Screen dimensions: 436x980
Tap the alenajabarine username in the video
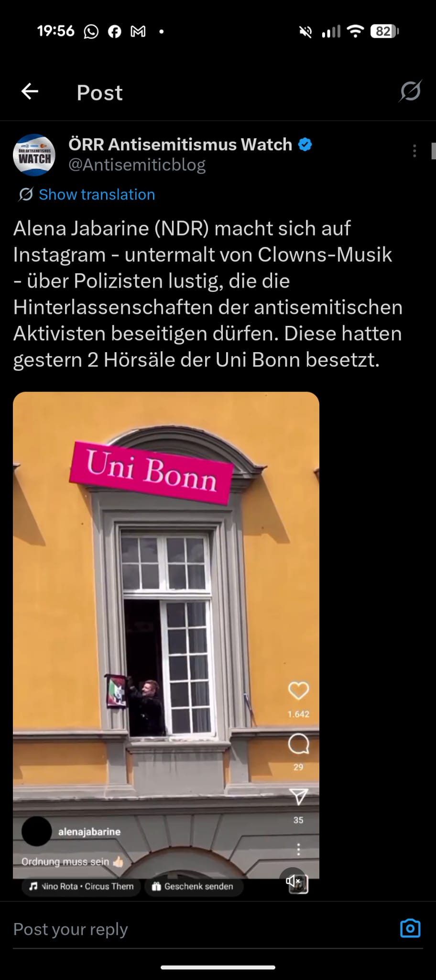click(x=89, y=832)
